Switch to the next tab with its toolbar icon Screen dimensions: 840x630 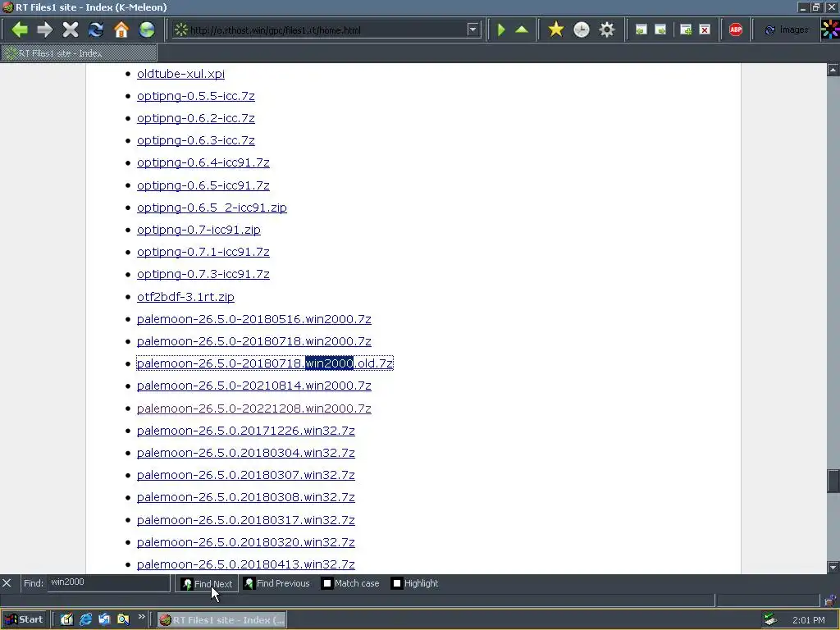pyautogui.click(x=661, y=30)
